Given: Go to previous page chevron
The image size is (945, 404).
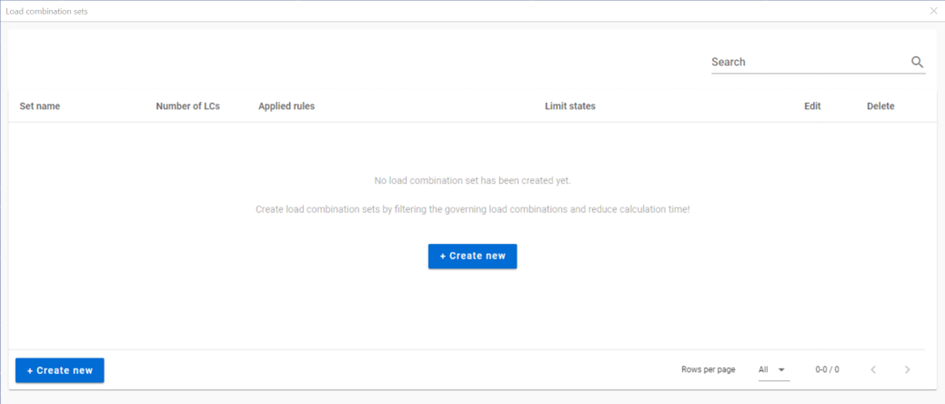Looking at the screenshot, I should click(873, 370).
